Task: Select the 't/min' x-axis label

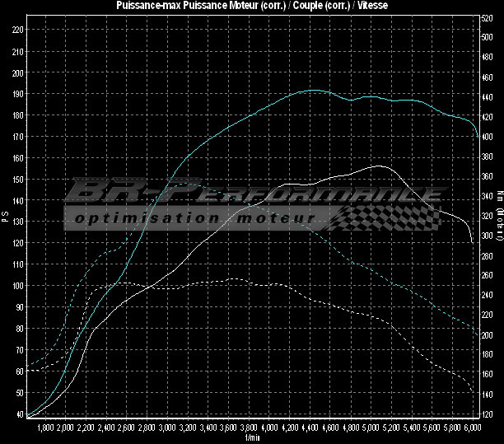Action: (251, 438)
